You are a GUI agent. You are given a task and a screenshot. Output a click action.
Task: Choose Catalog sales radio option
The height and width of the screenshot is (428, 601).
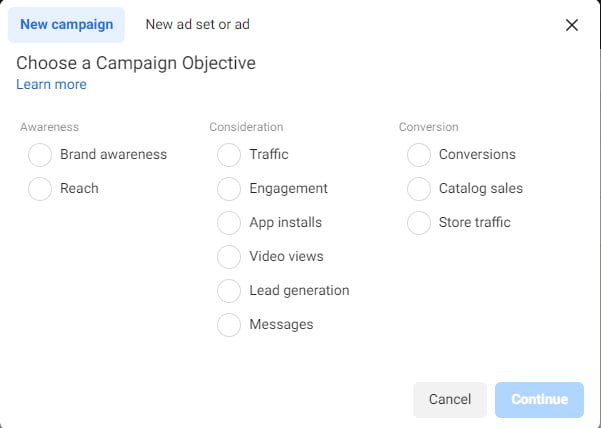[x=419, y=189]
